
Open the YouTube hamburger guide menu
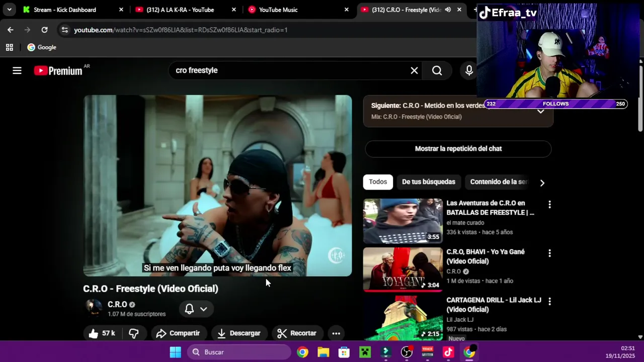(17, 70)
